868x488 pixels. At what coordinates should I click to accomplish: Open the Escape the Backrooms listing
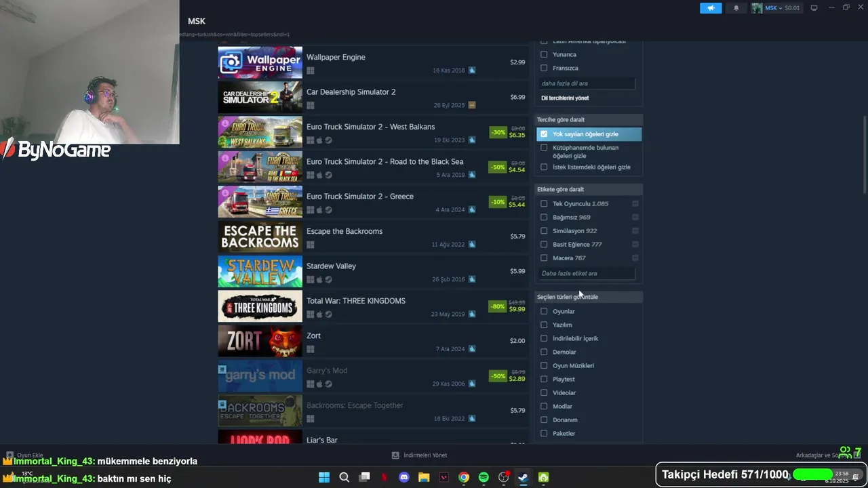[373, 237]
